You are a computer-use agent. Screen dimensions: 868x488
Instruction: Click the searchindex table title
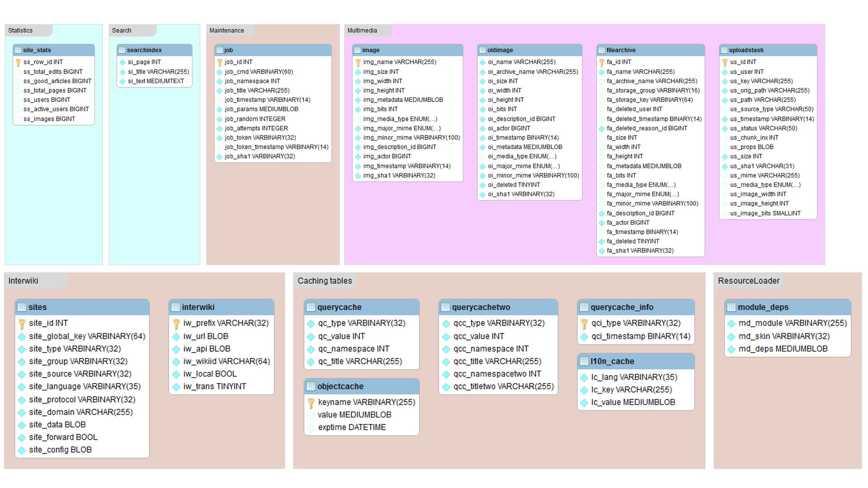[144, 50]
